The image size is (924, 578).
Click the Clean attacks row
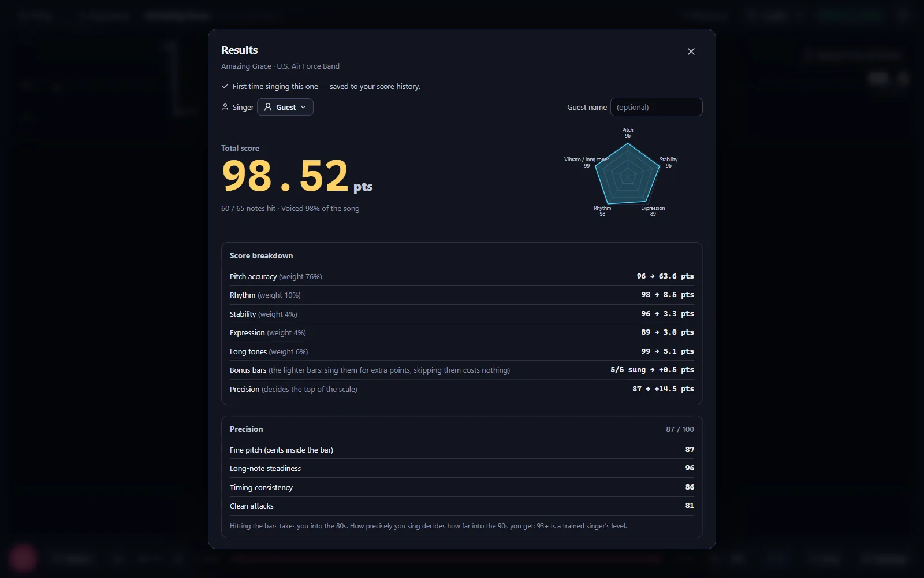point(462,506)
